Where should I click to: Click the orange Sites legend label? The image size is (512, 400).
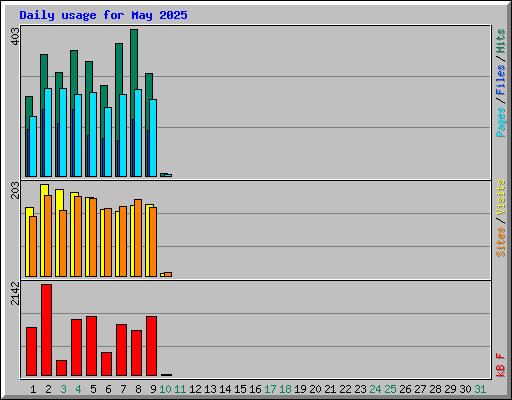(501, 241)
